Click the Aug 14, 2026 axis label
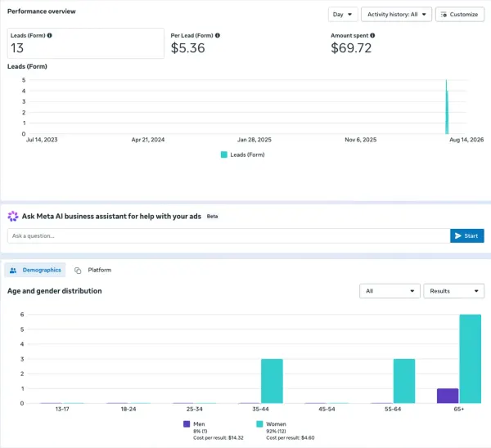This screenshot has height=448, width=491. (x=466, y=140)
